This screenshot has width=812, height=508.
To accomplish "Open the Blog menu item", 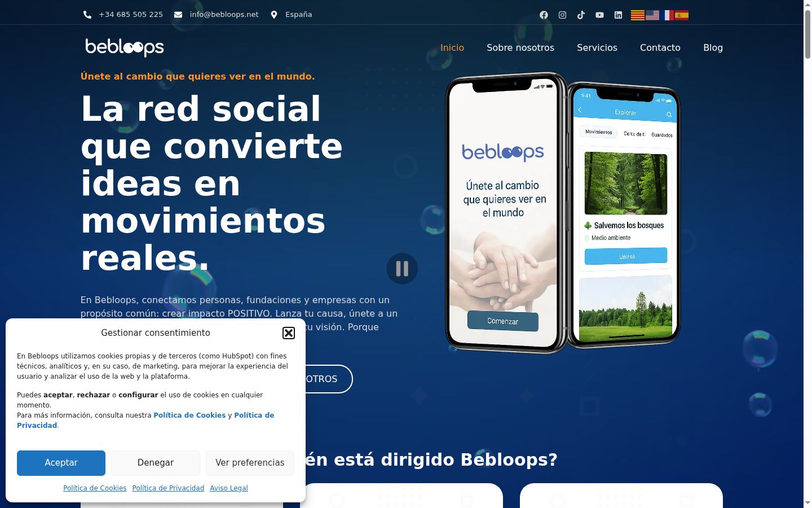I will (x=713, y=47).
